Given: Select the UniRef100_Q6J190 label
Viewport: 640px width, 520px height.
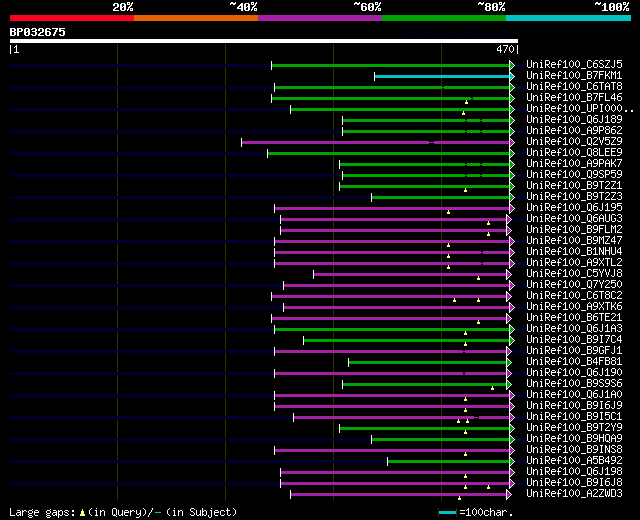Looking at the screenshot, I should (574, 373).
